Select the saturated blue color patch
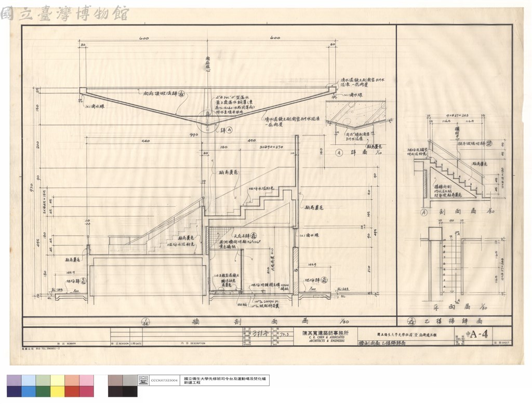Viewport: 532px width, 404px height. coord(29,392)
